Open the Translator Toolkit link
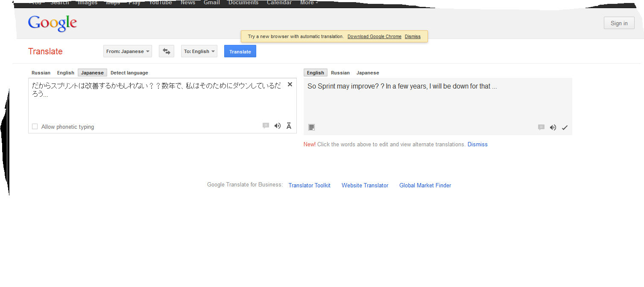The height and width of the screenshot is (287, 644). click(x=310, y=185)
